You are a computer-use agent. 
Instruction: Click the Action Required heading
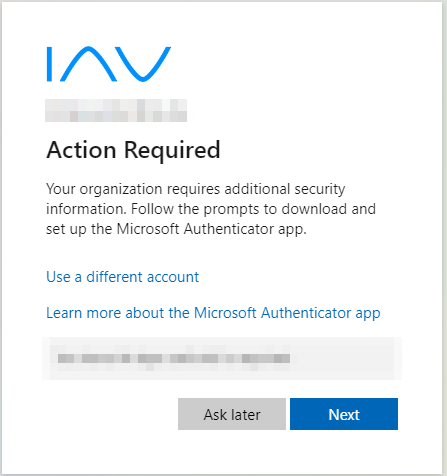(x=133, y=150)
